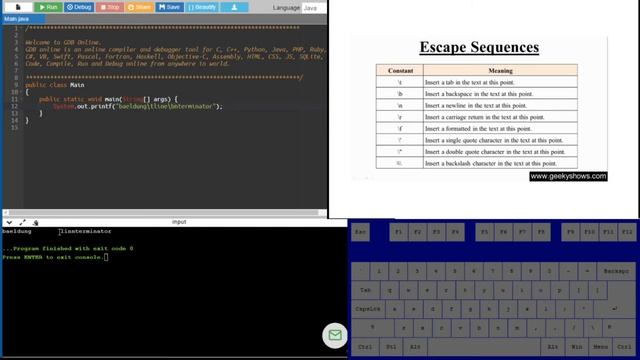
Task: Click the Menu key on on-screen keyboard
Action: tap(600, 347)
